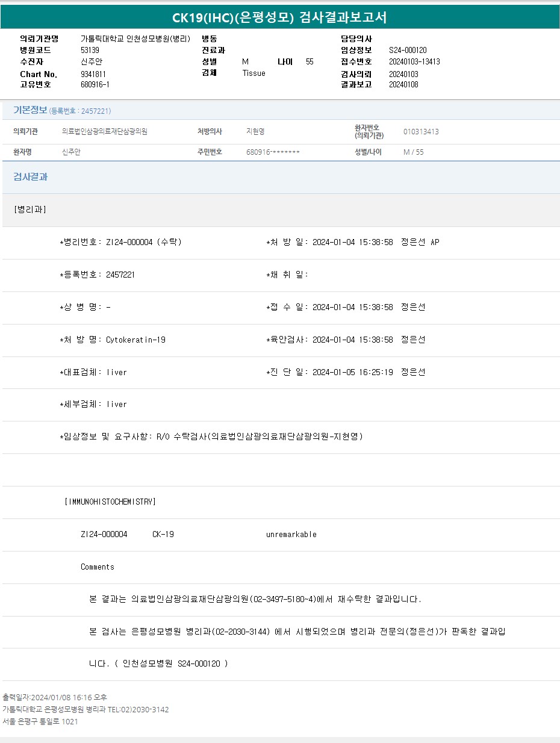560x743 pixels.
Task: Click the requesting institution 의료법인삼광의료재단삼광의원 in basic info
Action: coord(105,131)
